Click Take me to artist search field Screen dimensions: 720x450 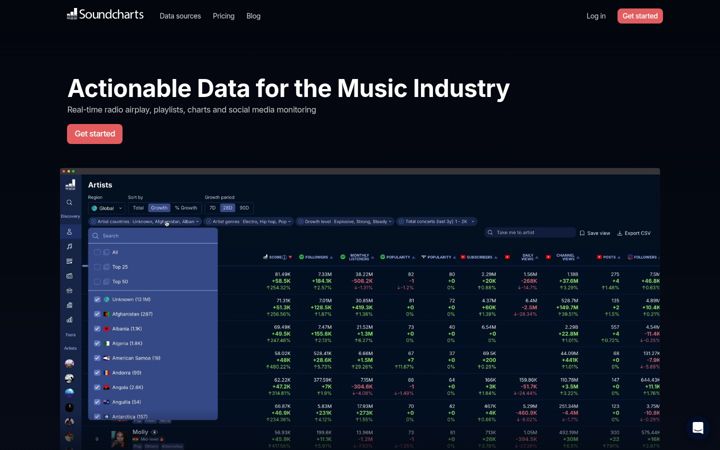pos(530,233)
